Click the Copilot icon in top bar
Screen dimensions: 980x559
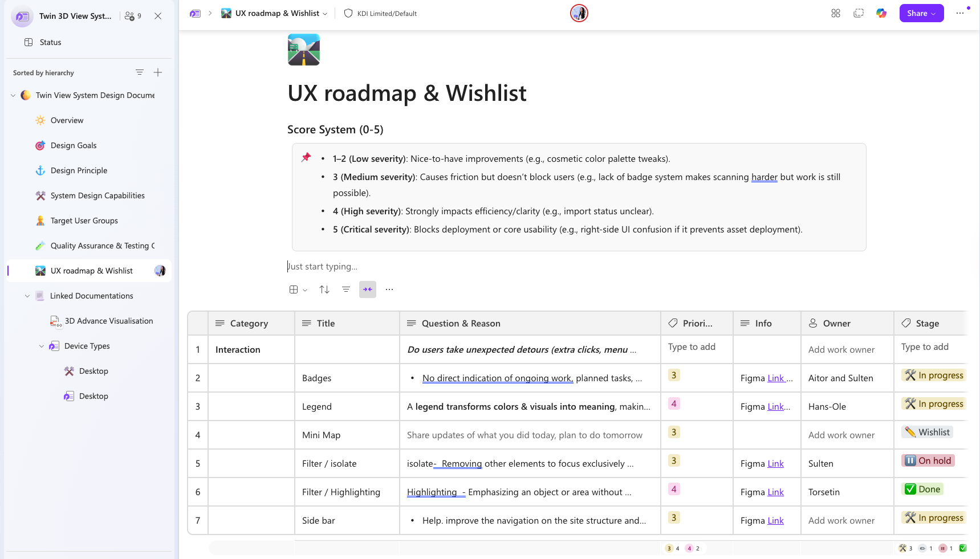[x=881, y=13]
